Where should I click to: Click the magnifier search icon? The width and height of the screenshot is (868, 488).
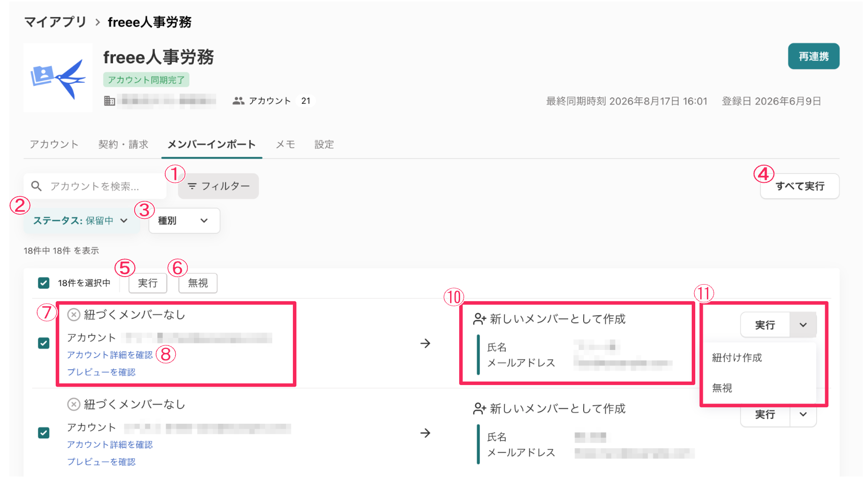click(36, 186)
